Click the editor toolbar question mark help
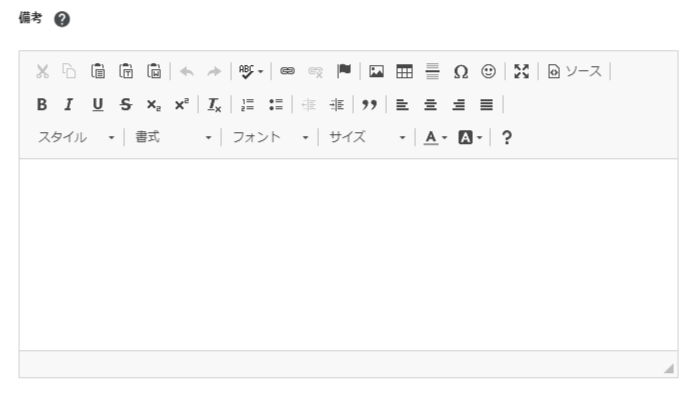 pyautogui.click(x=506, y=138)
